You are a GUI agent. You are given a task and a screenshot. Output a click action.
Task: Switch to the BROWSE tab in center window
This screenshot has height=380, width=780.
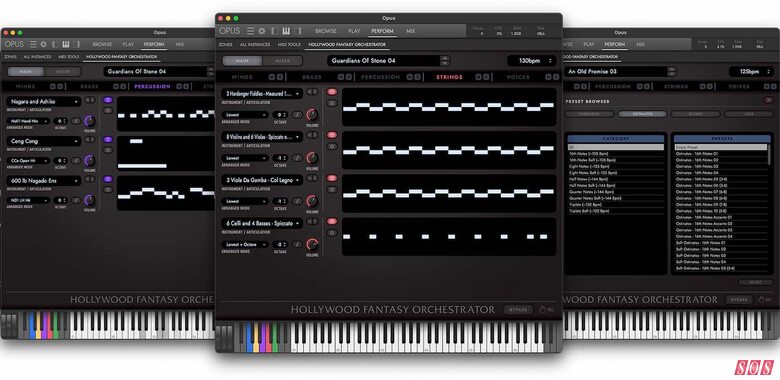point(326,31)
